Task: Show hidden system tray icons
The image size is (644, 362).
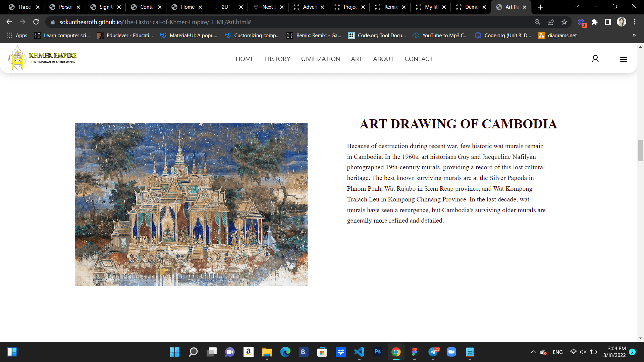Action: (533, 352)
